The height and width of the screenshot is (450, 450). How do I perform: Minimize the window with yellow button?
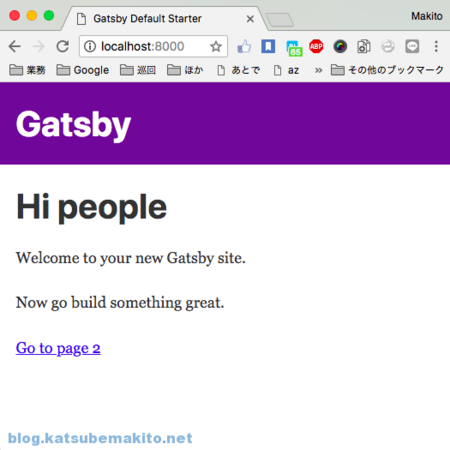[32, 16]
